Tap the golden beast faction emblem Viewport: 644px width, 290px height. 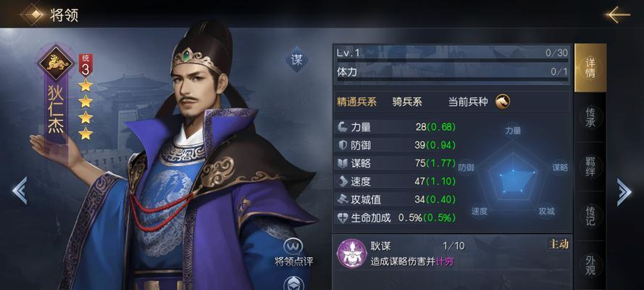click(57, 63)
